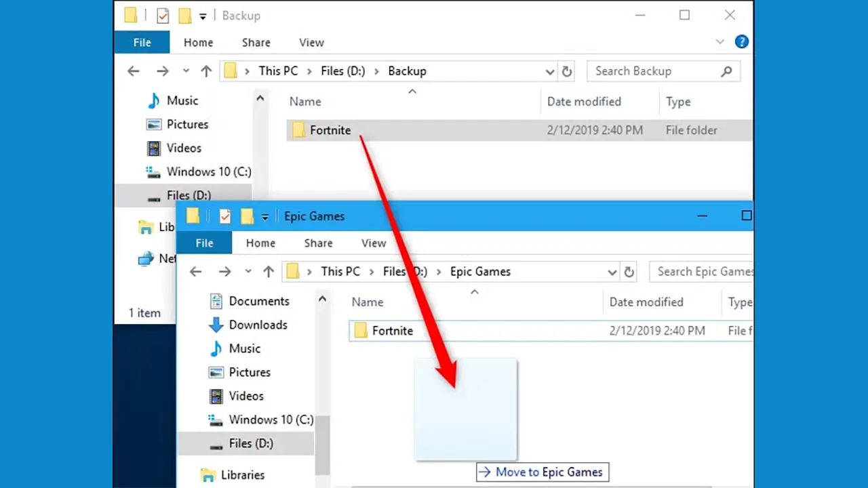Go back in the Backup window

(x=134, y=71)
